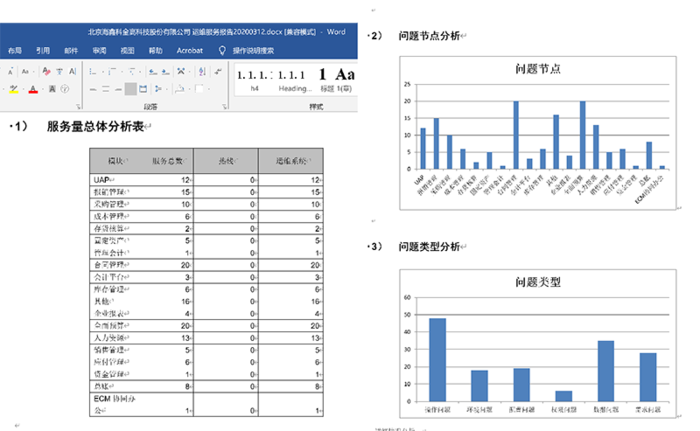Click the line spacing icon
This screenshot has height=431, width=700.
click(158, 89)
